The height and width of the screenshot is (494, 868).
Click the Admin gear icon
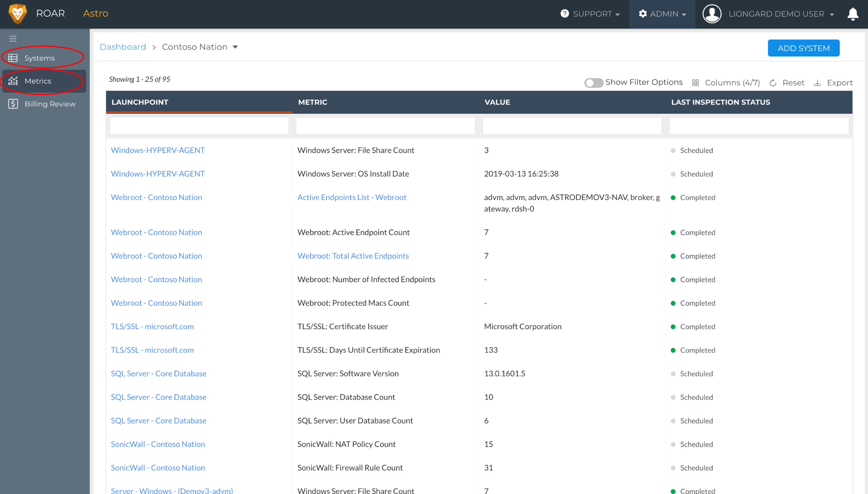pos(643,14)
